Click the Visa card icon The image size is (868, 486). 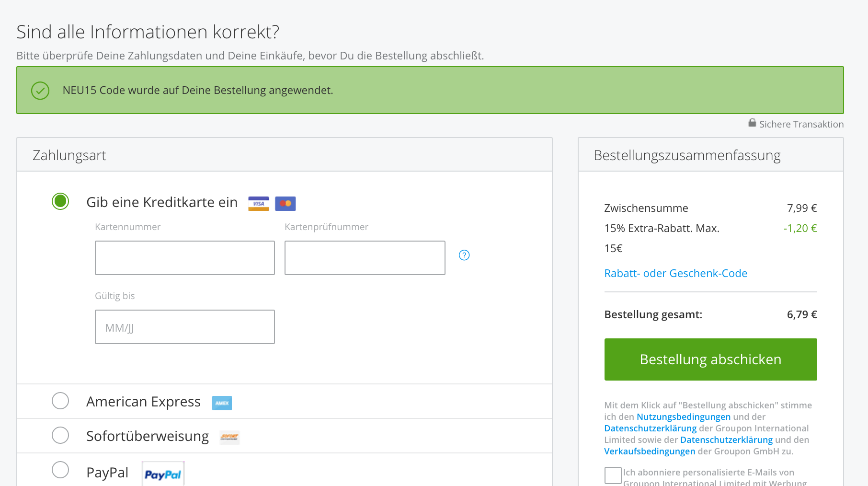click(x=259, y=204)
